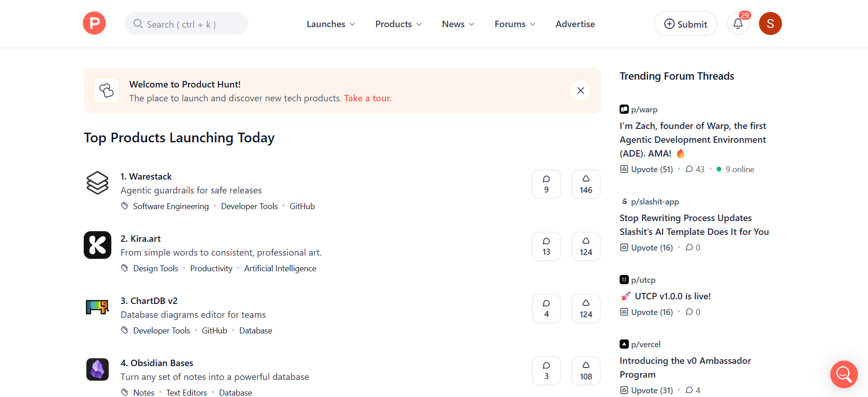
Task: Open the Advertise page
Action: point(575,24)
